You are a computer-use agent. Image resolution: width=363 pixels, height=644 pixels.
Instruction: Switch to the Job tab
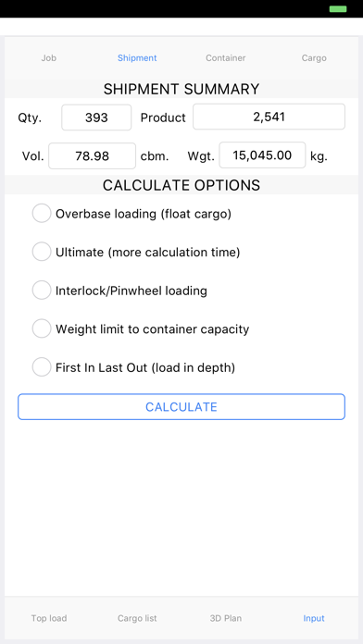48,58
